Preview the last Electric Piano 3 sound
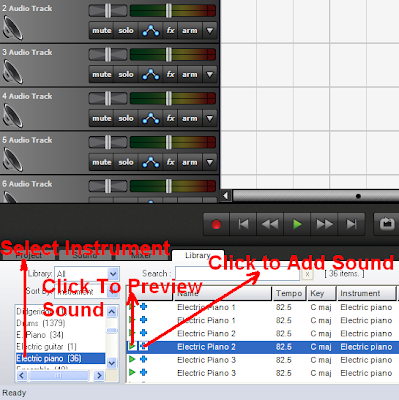This screenshot has width=399, height=400. pyautogui.click(x=132, y=372)
